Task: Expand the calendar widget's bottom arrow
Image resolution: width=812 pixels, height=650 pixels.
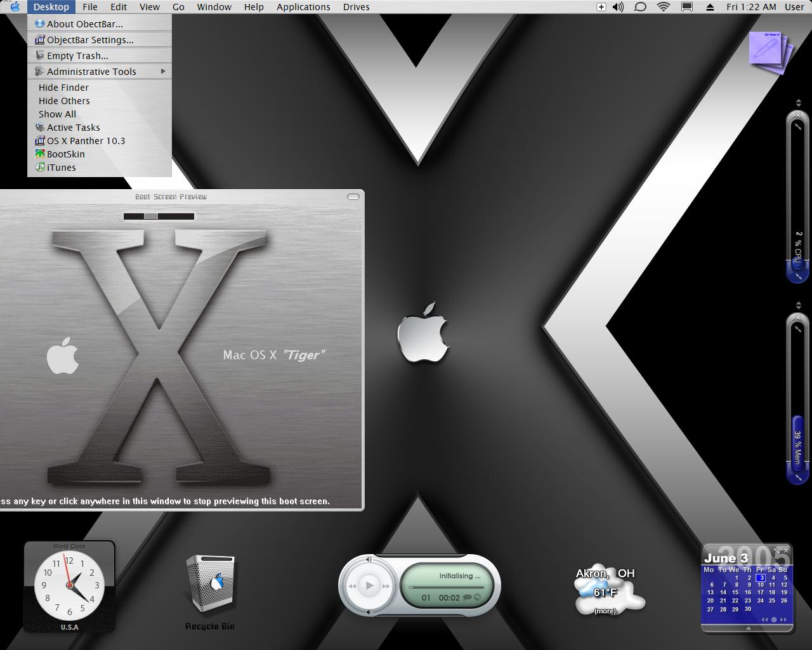Action: point(748,628)
